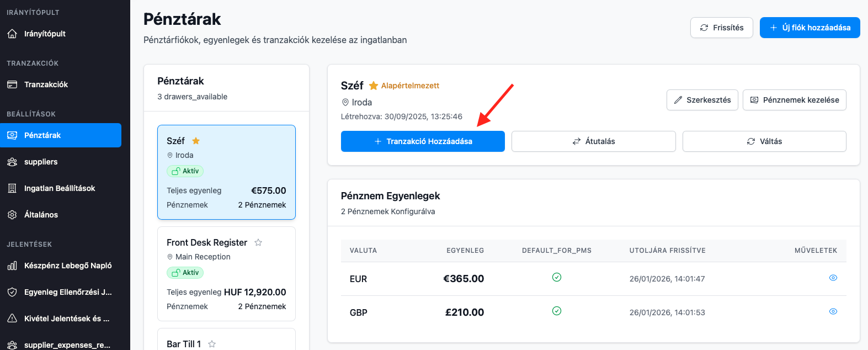The width and height of the screenshot is (868, 350).
Task: Click the Tranzakciók card icon in sidebar
Action: tap(12, 84)
